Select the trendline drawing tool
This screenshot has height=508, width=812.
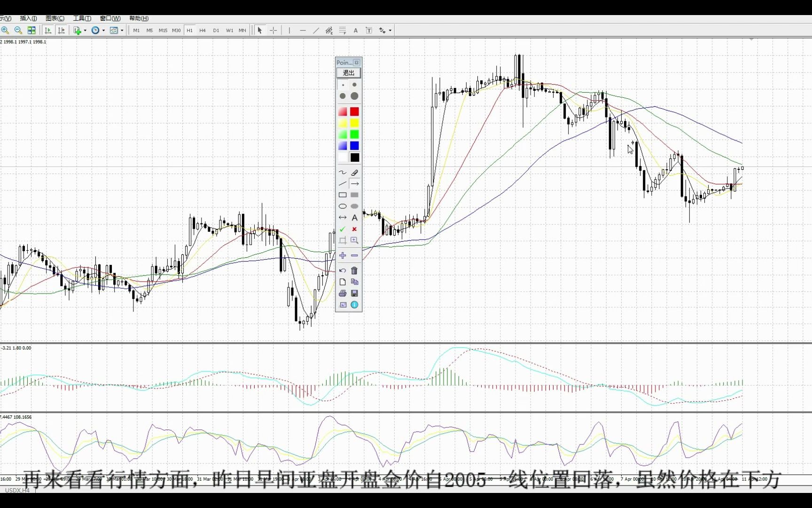316,30
